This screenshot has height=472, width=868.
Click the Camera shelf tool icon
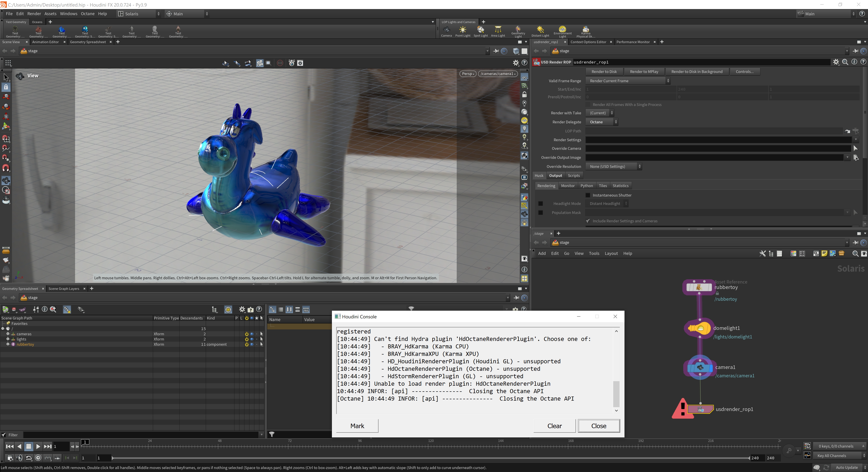(446, 30)
